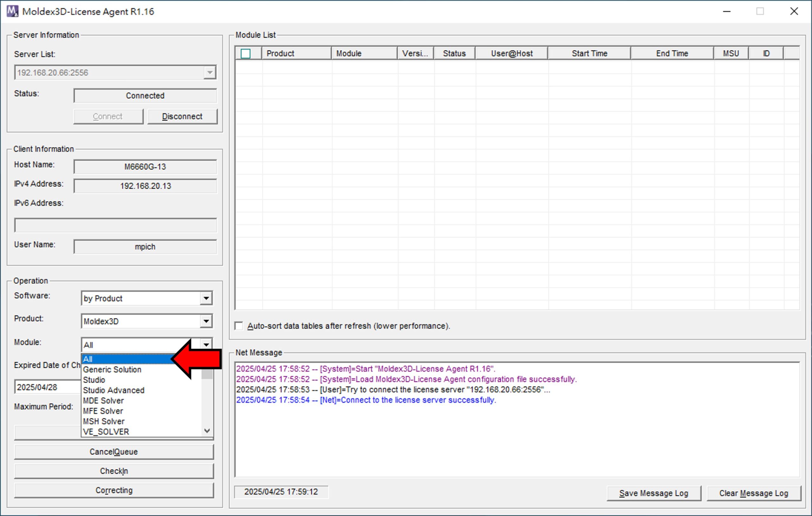Screen dimensions: 812x516
Task: Minimize the License Agent window
Action: 727,11
